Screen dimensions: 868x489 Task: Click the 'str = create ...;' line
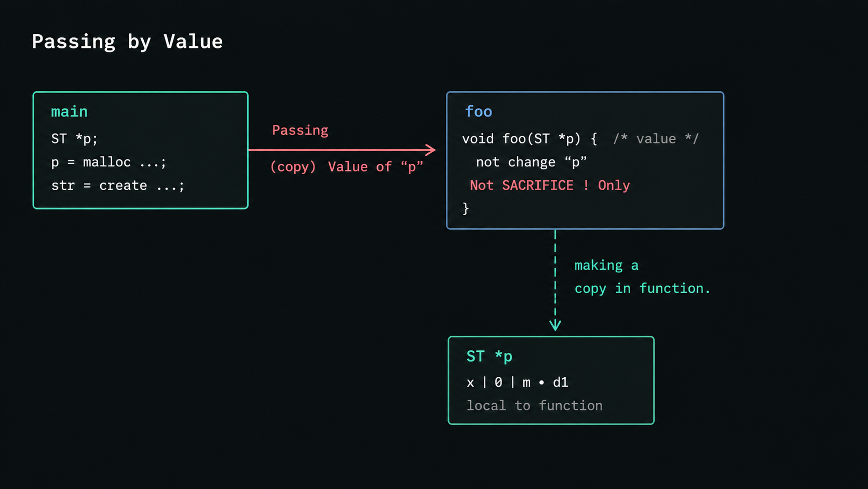tap(117, 186)
